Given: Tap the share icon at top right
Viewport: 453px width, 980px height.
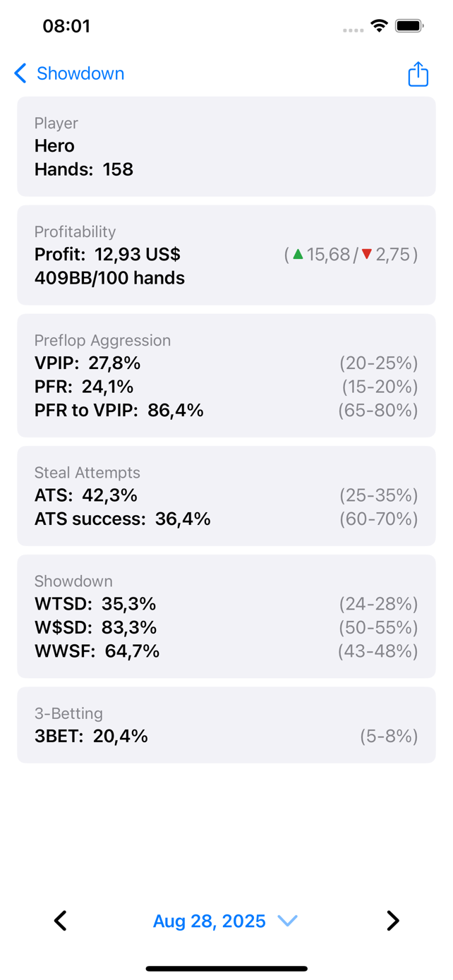Looking at the screenshot, I should (418, 74).
